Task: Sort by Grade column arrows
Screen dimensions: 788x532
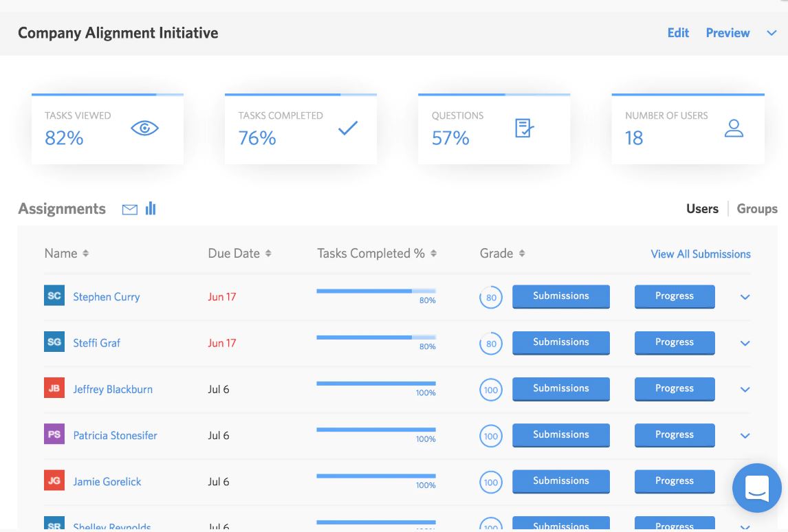Action: (522, 253)
